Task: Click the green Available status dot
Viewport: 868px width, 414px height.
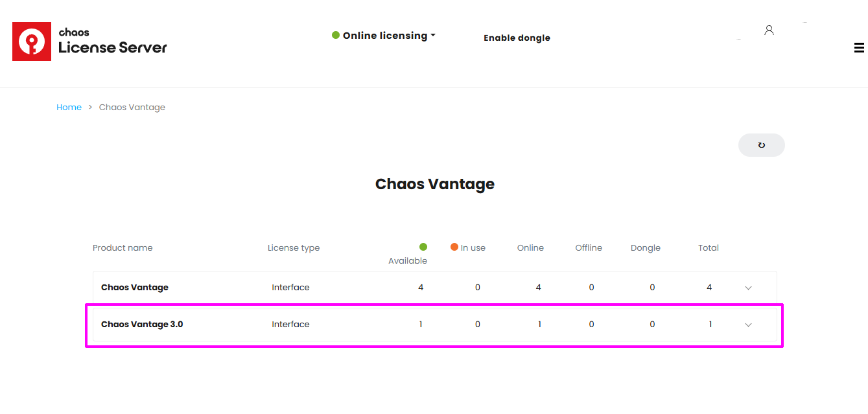Action: [423, 247]
